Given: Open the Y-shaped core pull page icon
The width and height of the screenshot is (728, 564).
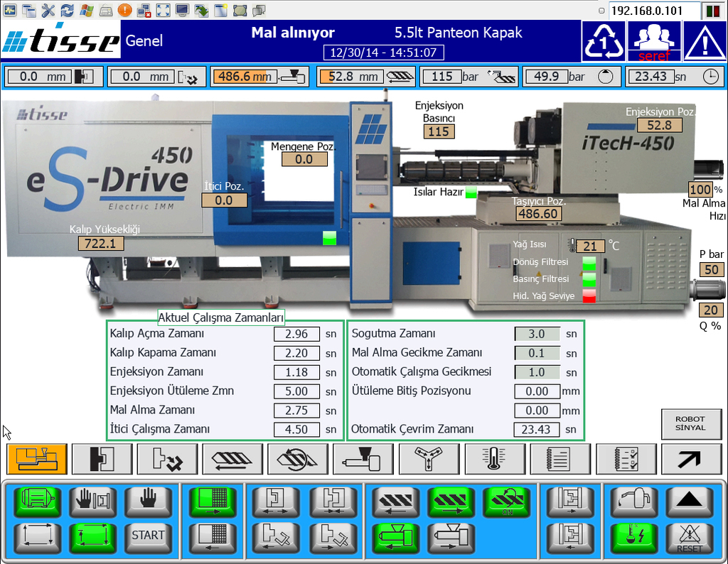Looking at the screenshot, I should [429, 459].
